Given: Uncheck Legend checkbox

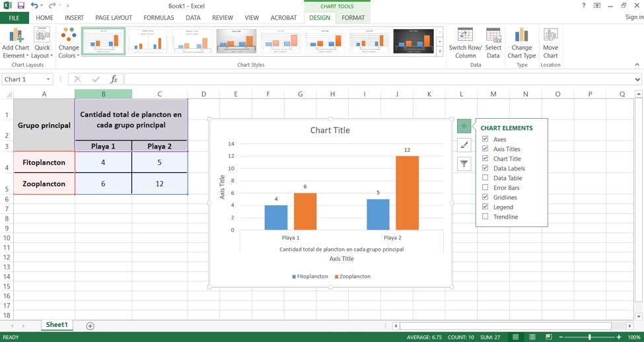Looking at the screenshot, I should coord(485,207).
